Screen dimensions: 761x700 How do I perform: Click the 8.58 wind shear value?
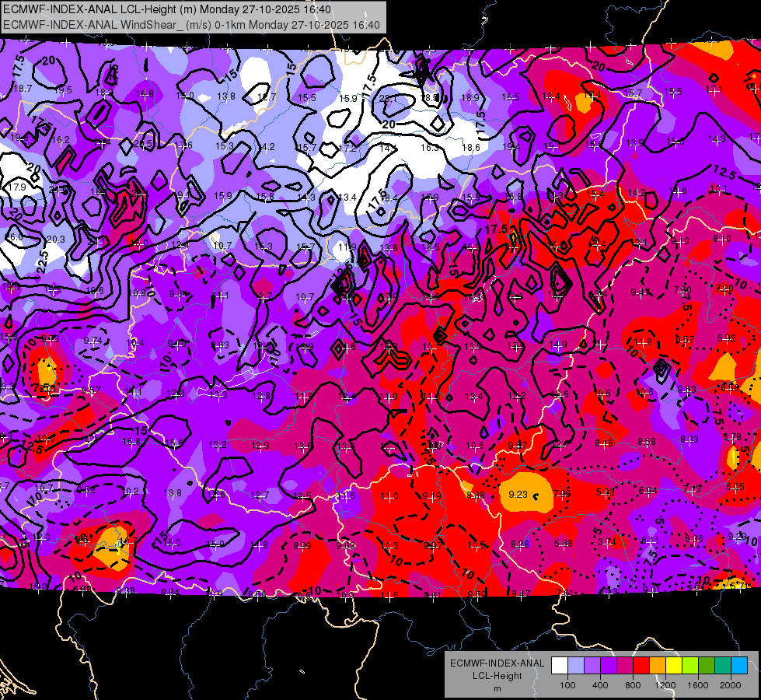[647, 441]
